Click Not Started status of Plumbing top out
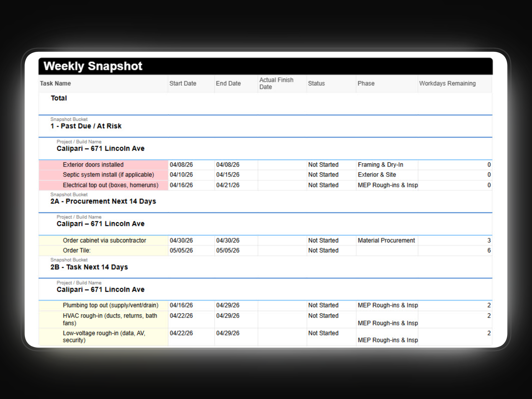The width and height of the screenshot is (532, 399). 323,305
